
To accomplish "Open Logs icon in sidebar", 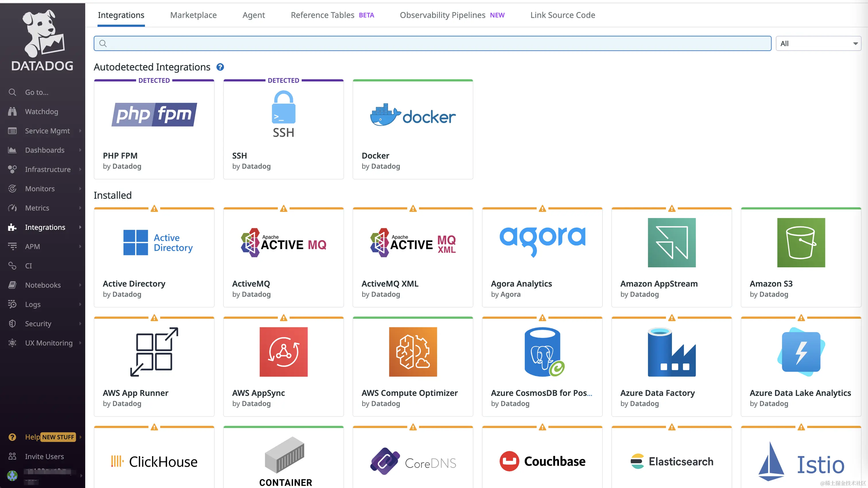I will 12,304.
